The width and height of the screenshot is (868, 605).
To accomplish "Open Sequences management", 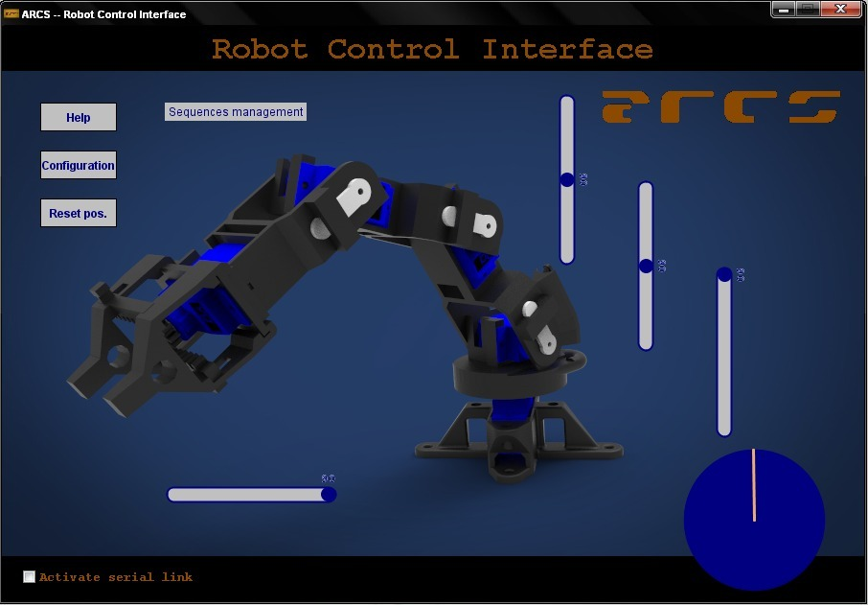I will tap(235, 111).
